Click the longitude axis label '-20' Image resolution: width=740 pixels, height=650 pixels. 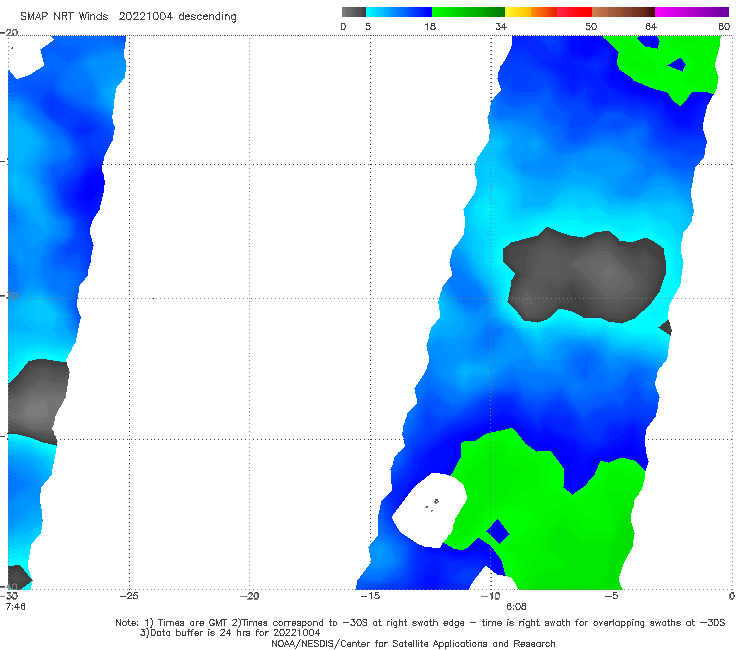click(249, 596)
